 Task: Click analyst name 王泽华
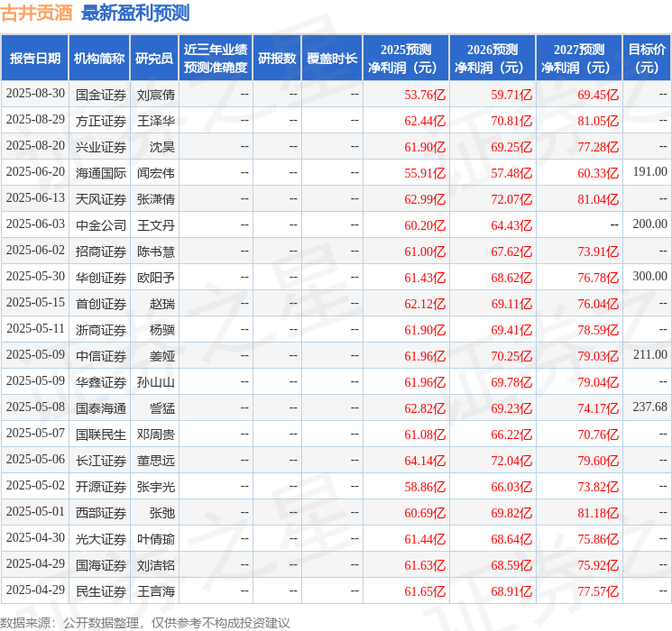pyautogui.click(x=155, y=121)
